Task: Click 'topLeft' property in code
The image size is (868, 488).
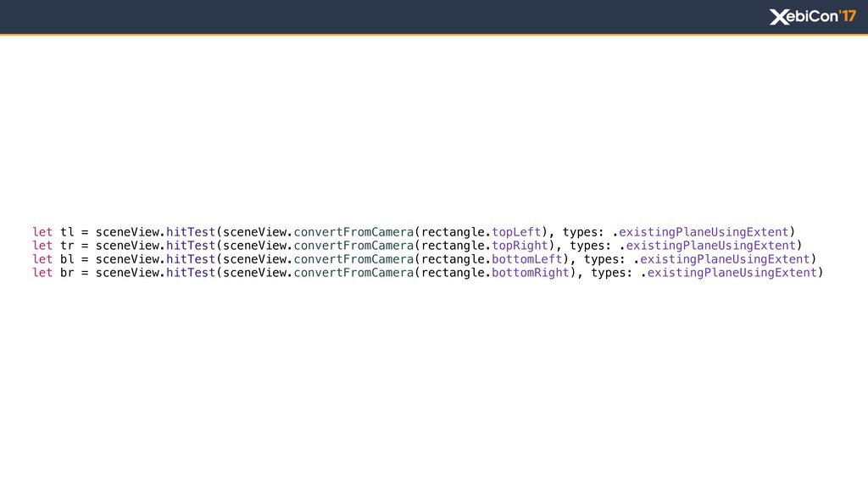Action: coord(516,232)
